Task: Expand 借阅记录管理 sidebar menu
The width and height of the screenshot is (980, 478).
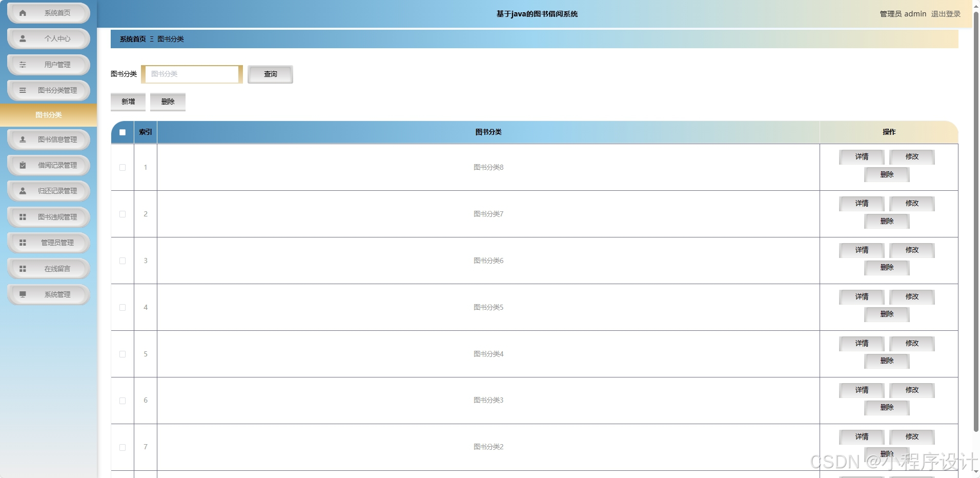Action: [49, 165]
